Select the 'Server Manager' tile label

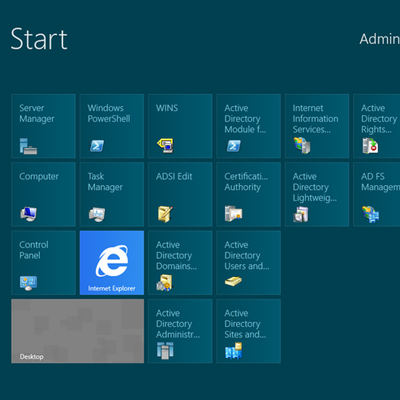point(37,114)
